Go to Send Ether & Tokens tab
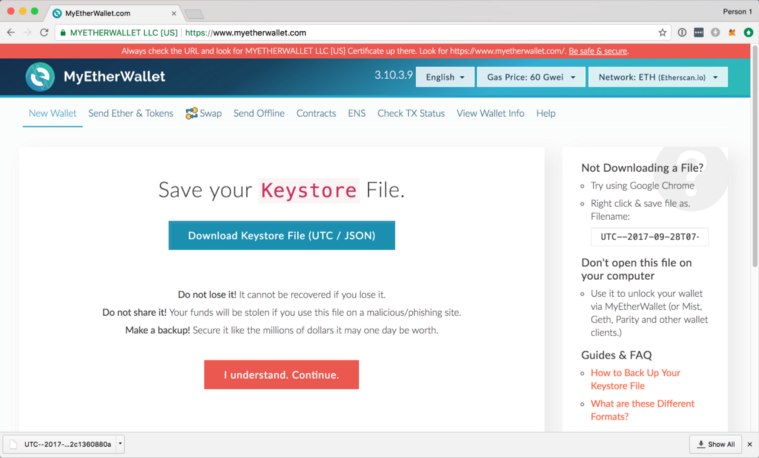 (x=131, y=113)
